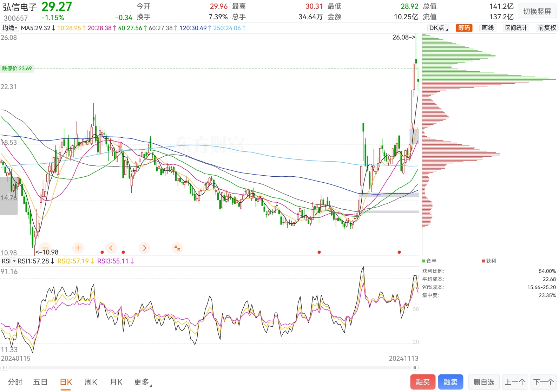Click the pan-left arrow circle icon

point(111,248)
